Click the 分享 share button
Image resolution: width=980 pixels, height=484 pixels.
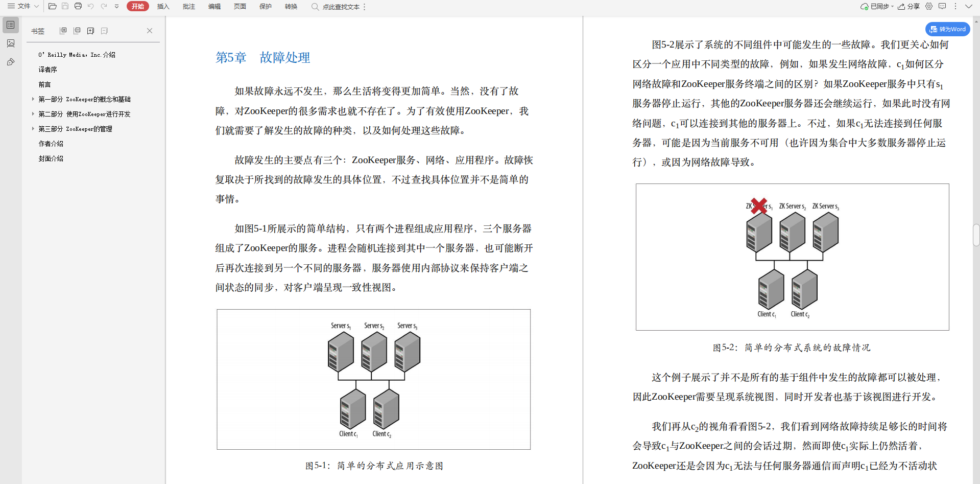[x=909, y=6]
